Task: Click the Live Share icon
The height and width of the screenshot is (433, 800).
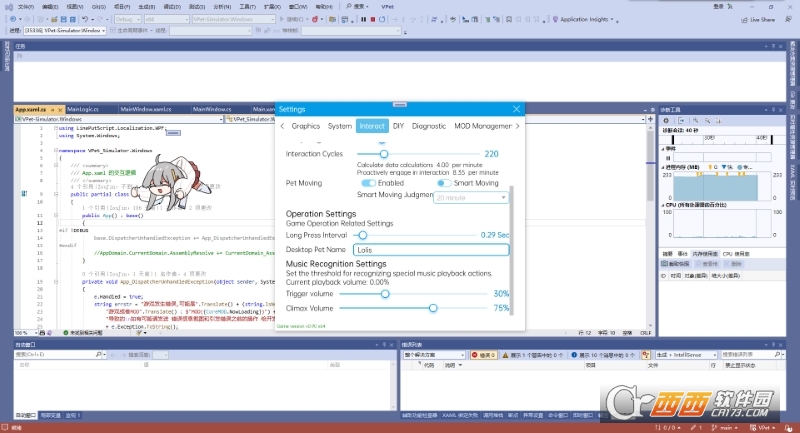Action: pyautogui.click(x=744, y=19)
